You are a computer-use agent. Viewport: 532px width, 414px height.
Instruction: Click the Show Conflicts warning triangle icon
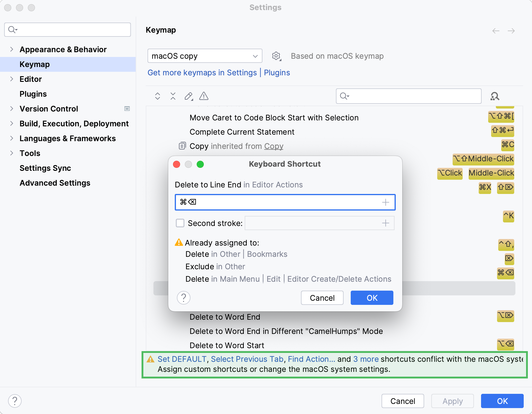(204, 96)
